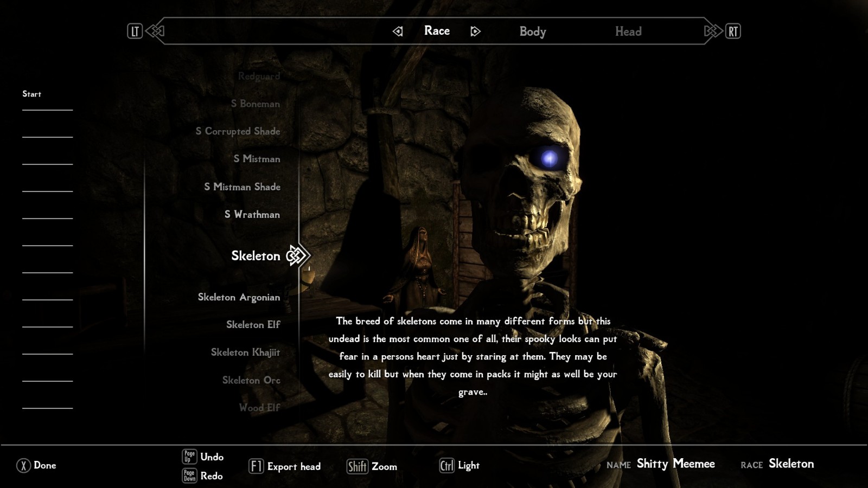Click the F1 Export head key icon

(256, 466)
